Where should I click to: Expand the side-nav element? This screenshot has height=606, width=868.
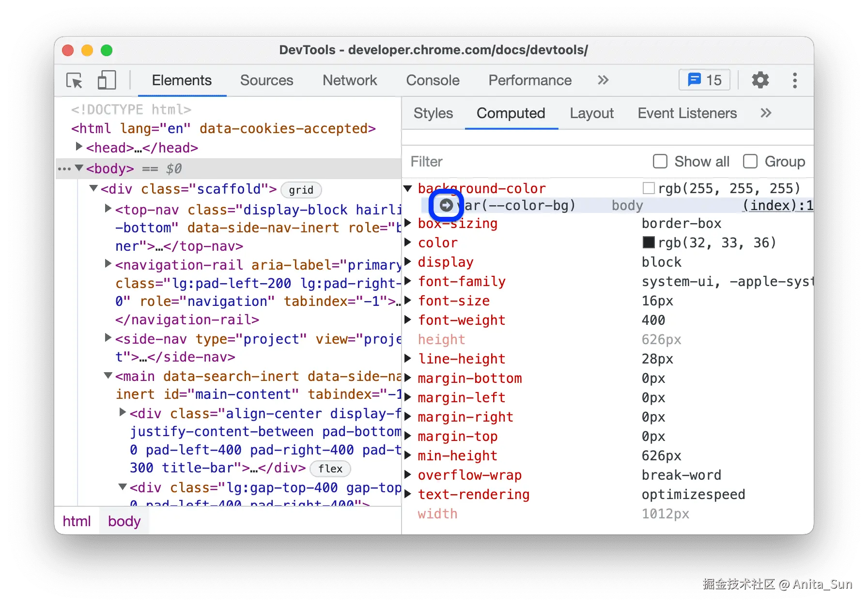click(108, 338)
